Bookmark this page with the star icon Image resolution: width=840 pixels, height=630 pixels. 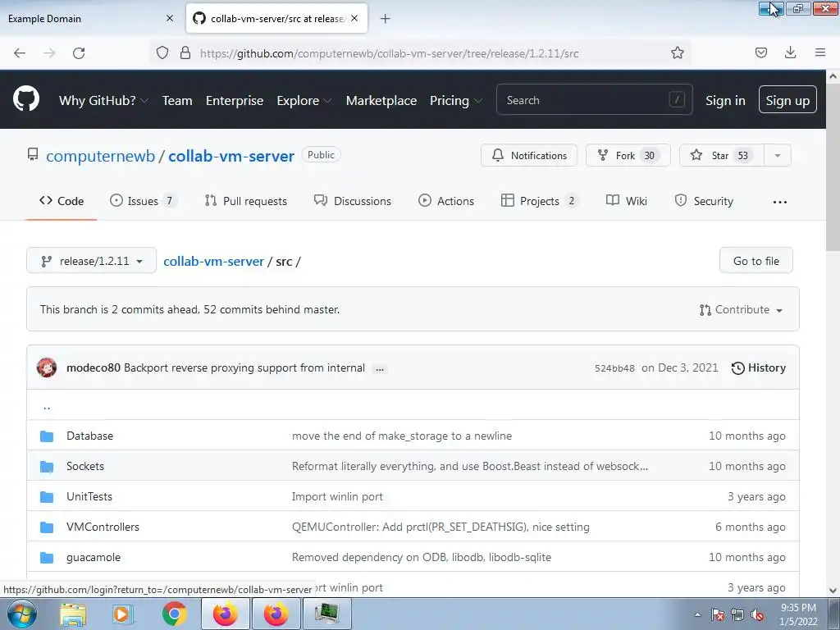[x=677, y=52]
